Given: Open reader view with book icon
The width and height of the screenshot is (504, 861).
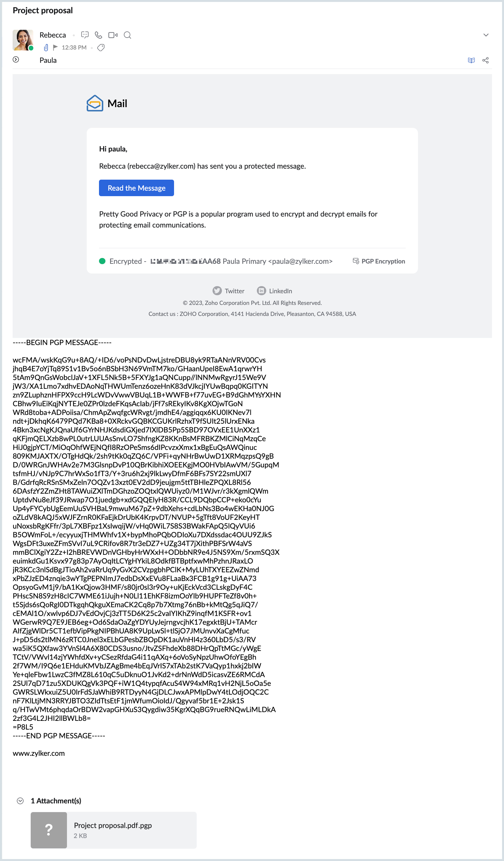Looking at the screenshot, I should 471,61.
